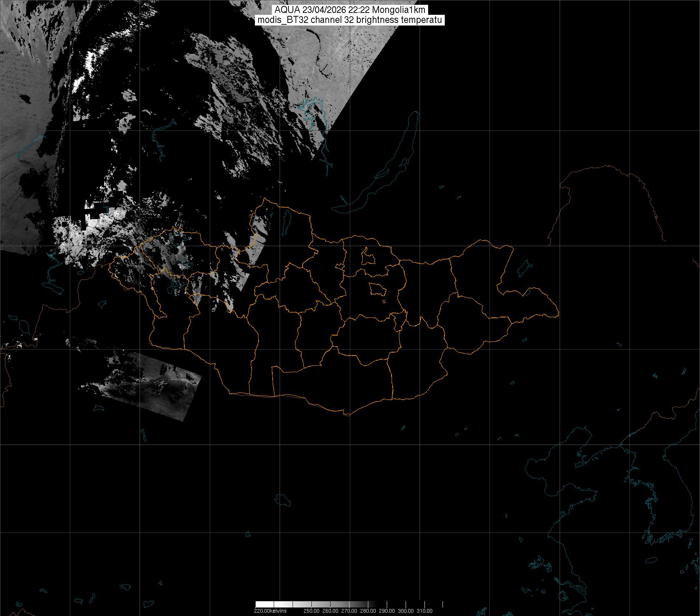Select Lake Khövsgöl in northern Mongolia

point(286,221)
